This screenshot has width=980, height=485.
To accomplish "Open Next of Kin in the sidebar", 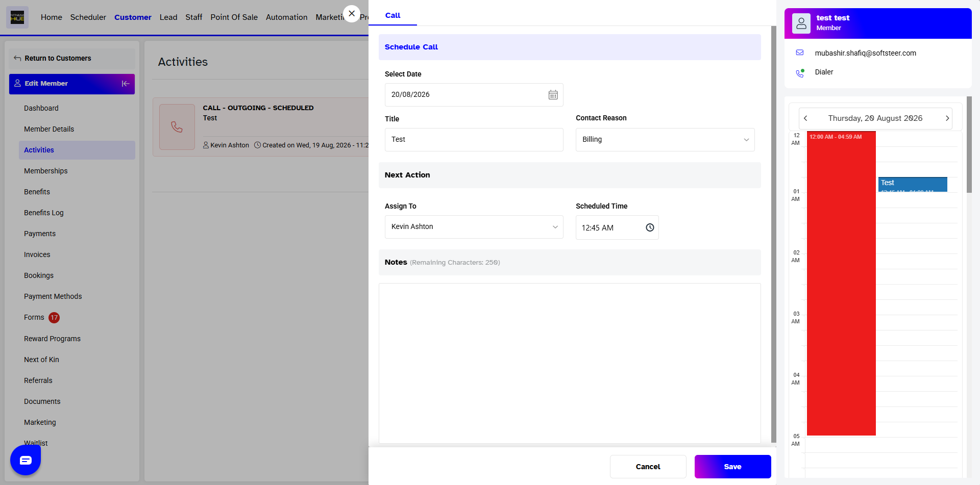I will 41,360.
